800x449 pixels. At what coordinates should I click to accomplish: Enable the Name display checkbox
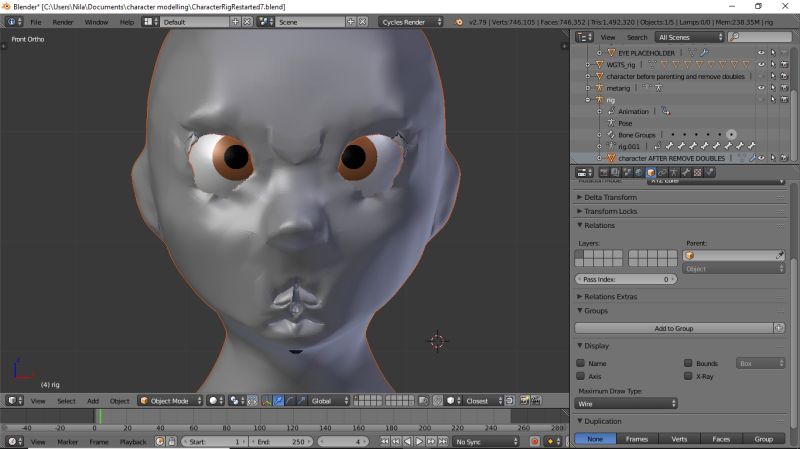581,363
